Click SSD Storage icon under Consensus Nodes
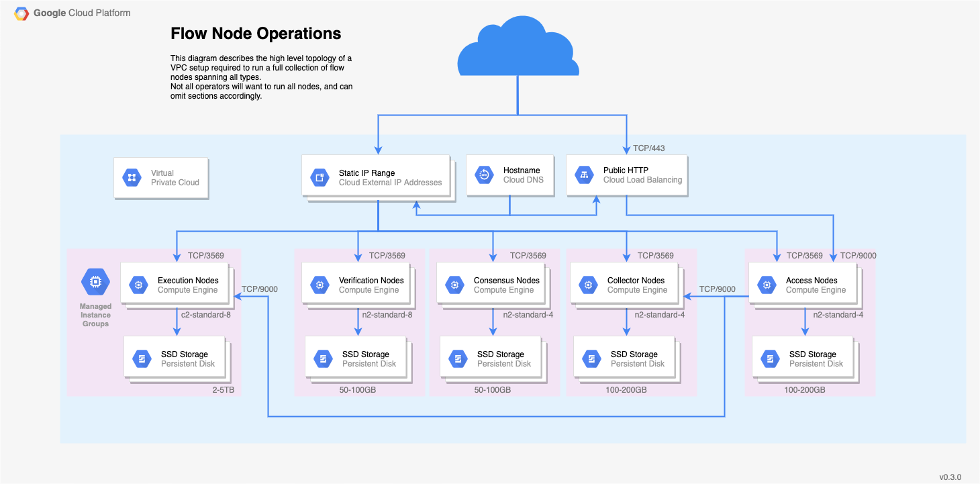The image size is (980, 484). [458, 359]
